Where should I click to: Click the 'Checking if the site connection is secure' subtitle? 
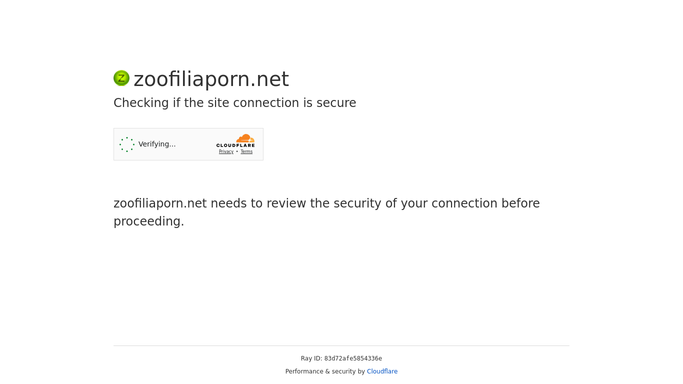pyautogui.click(x=235, y=103)
